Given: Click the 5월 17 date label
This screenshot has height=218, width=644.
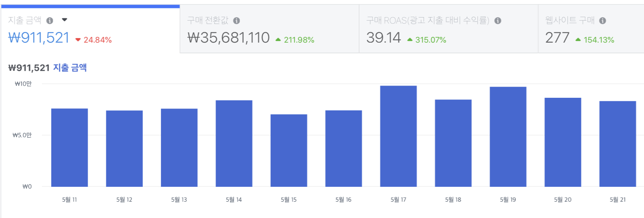Looking at the screenshot, I should click(398, 199).
